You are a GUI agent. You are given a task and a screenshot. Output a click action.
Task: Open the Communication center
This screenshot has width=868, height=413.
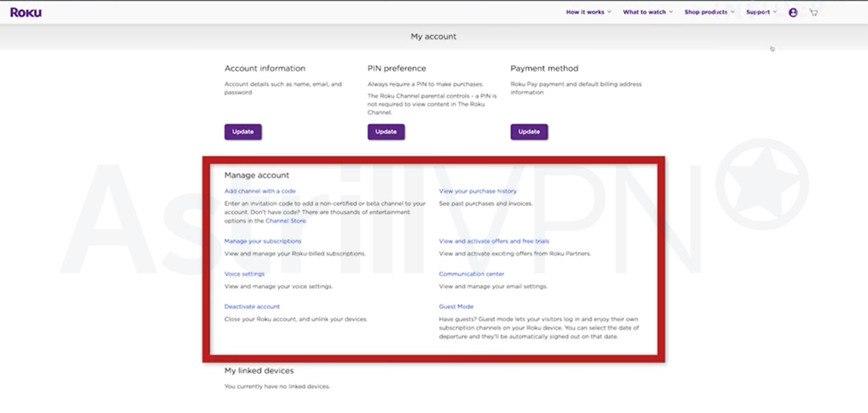coord(471,274)
